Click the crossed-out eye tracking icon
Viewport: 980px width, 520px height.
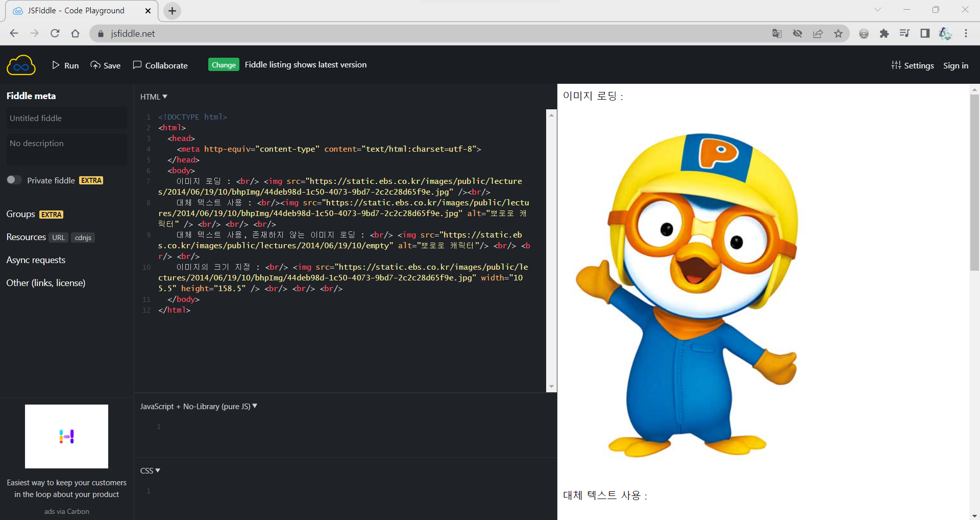point(797,33)
